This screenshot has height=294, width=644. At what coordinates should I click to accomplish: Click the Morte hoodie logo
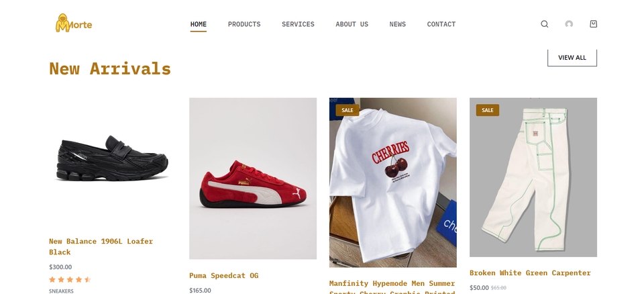click(74, 23)
